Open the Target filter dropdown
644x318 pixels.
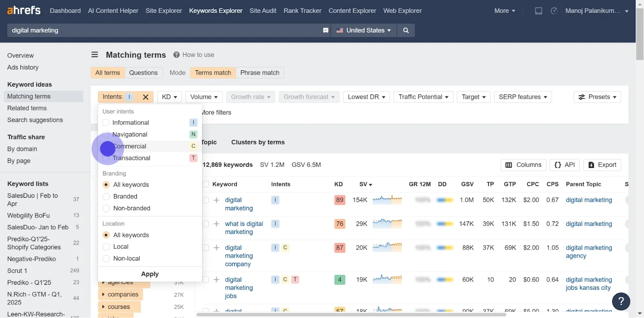(x=473, y=97)
